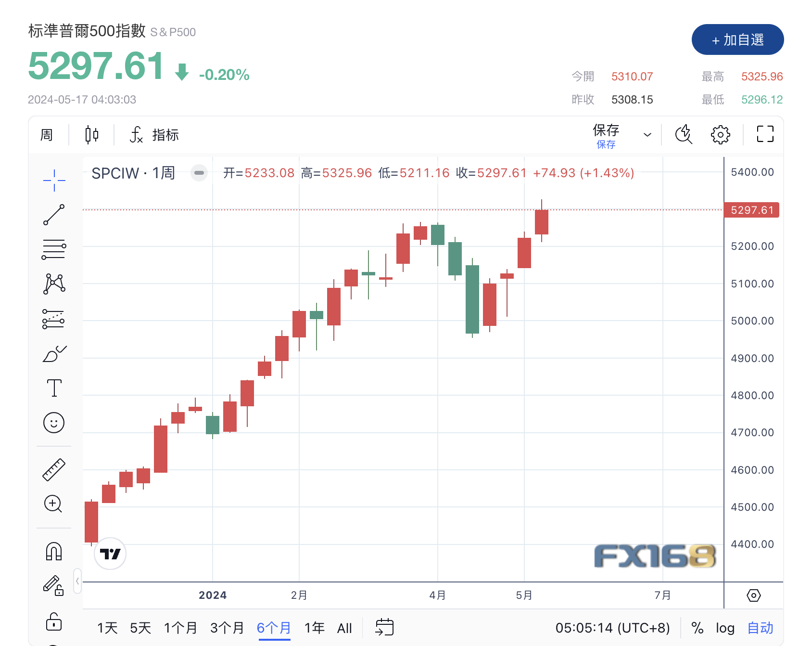
Task: Expand the 保存 dropdown arrow
Action: click(x=647, y=135)
